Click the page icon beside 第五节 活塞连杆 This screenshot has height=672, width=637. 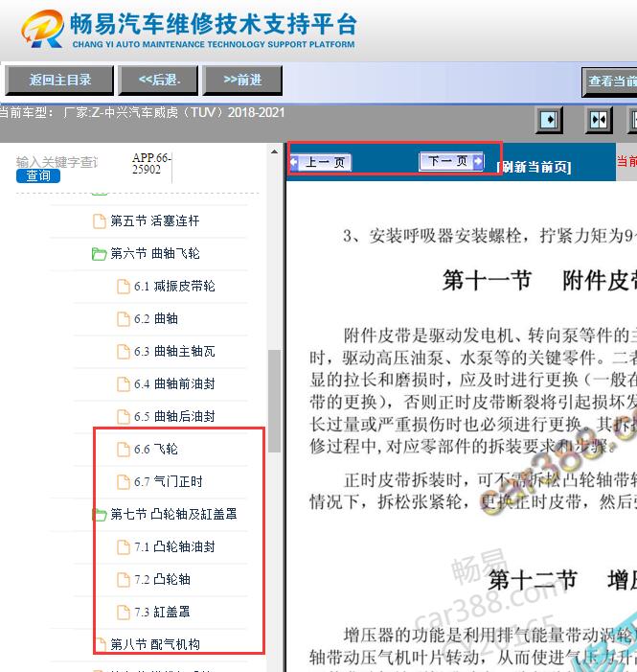[100, 221]
